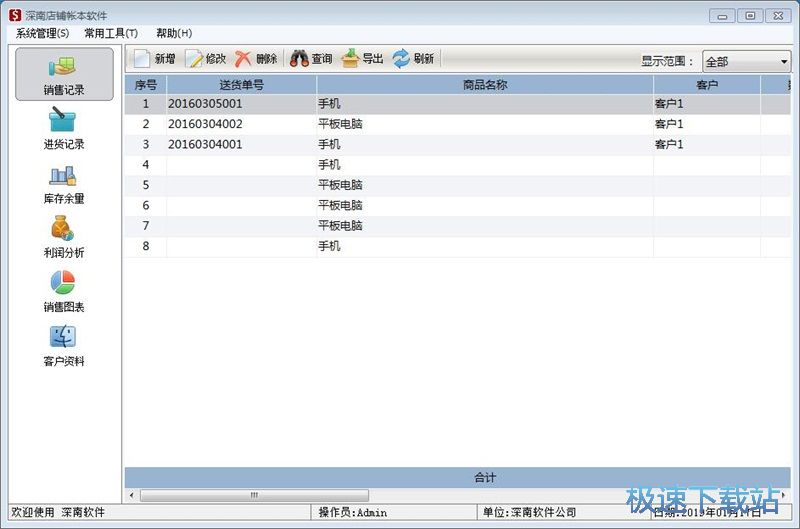Expand the 显示范围 dropdown showing 全部

pyautogui.click(x=746, y=62)
